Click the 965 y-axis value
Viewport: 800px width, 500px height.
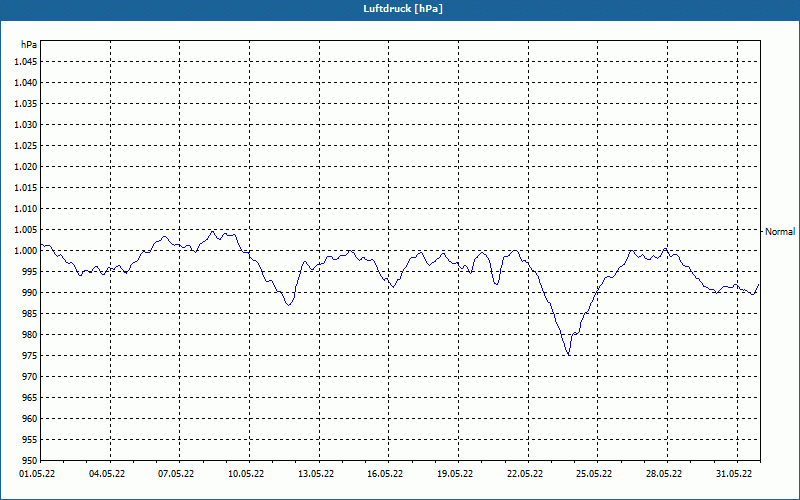30,397
